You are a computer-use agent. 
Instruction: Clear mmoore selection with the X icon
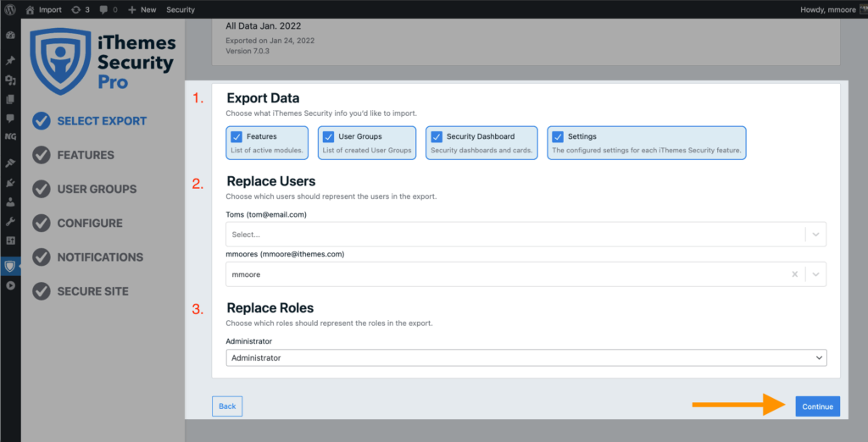click(795, 274)
